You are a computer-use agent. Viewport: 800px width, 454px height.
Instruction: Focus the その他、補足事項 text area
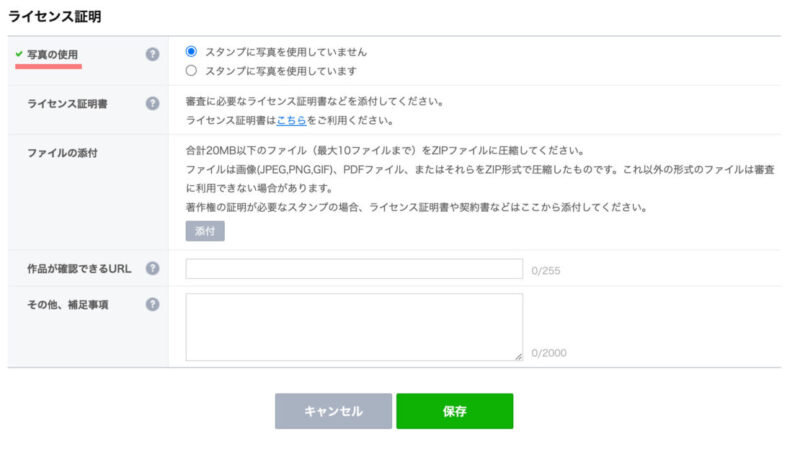tap(354, 327)
